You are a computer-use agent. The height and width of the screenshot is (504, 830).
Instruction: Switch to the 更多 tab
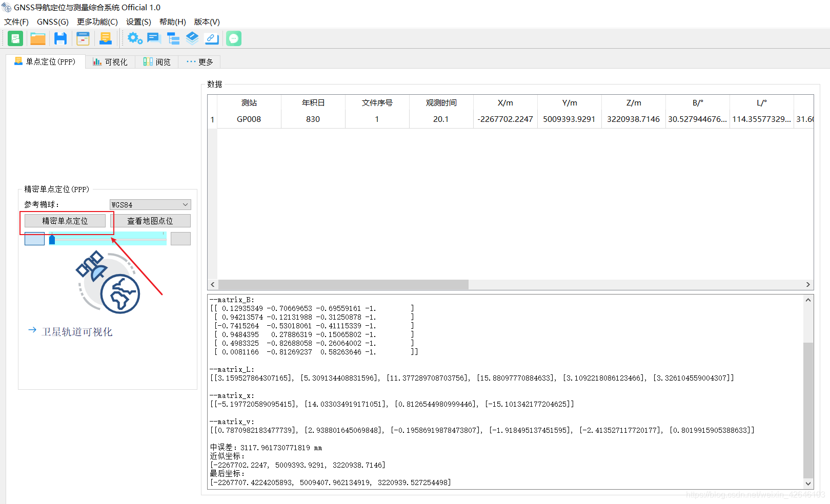tap(199, 62)
